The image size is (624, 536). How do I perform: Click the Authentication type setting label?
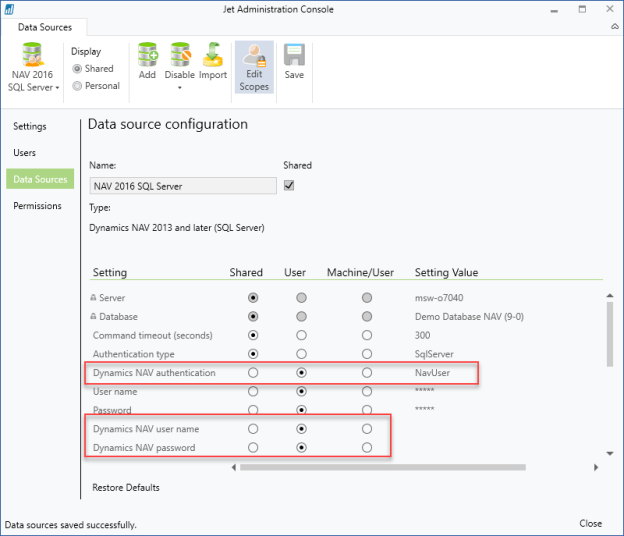133,354
